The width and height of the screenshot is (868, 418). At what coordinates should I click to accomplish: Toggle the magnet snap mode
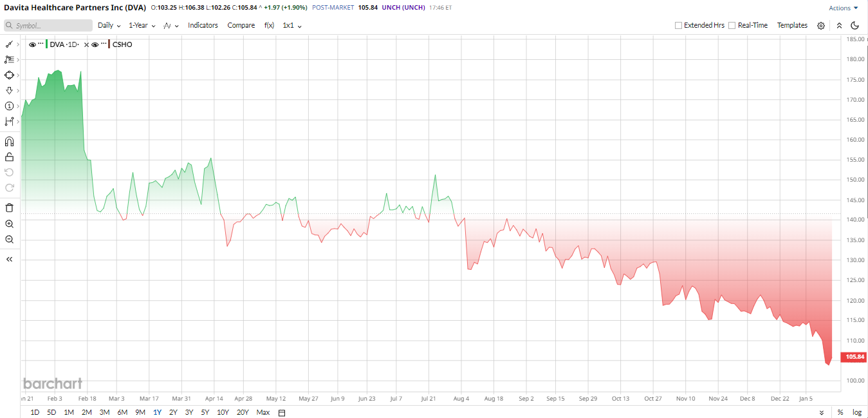pos(9,141)
